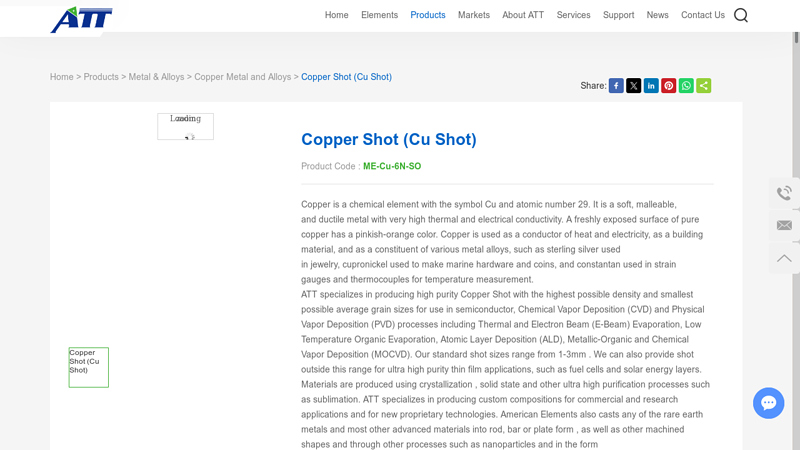
Task: Go to Home in top navigation
Action: (337, 15)
